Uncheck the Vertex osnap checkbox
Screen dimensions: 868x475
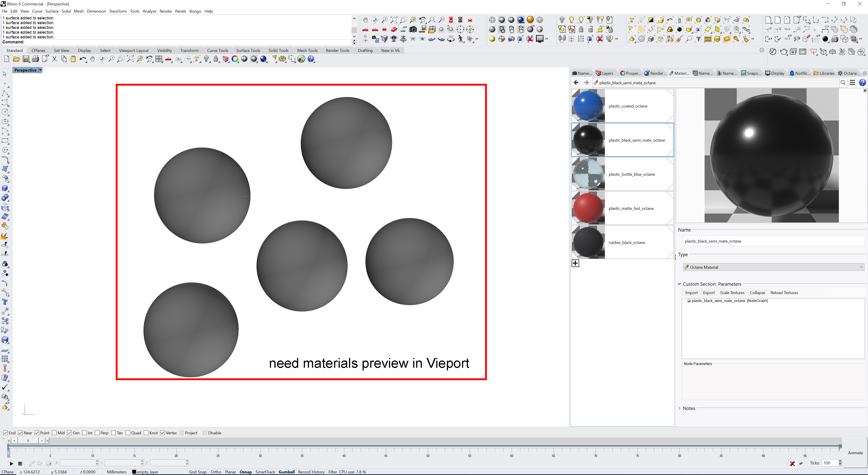(x=163, y=433)
